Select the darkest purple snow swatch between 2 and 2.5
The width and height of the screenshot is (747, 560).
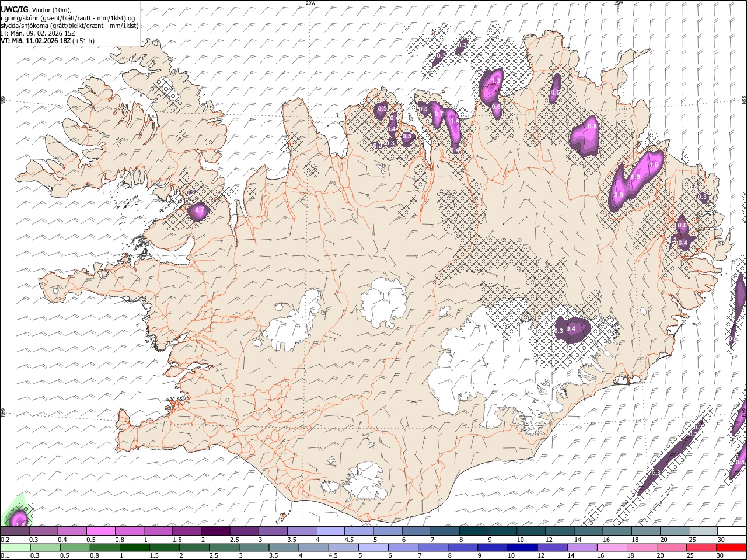[x=215, y=531]
